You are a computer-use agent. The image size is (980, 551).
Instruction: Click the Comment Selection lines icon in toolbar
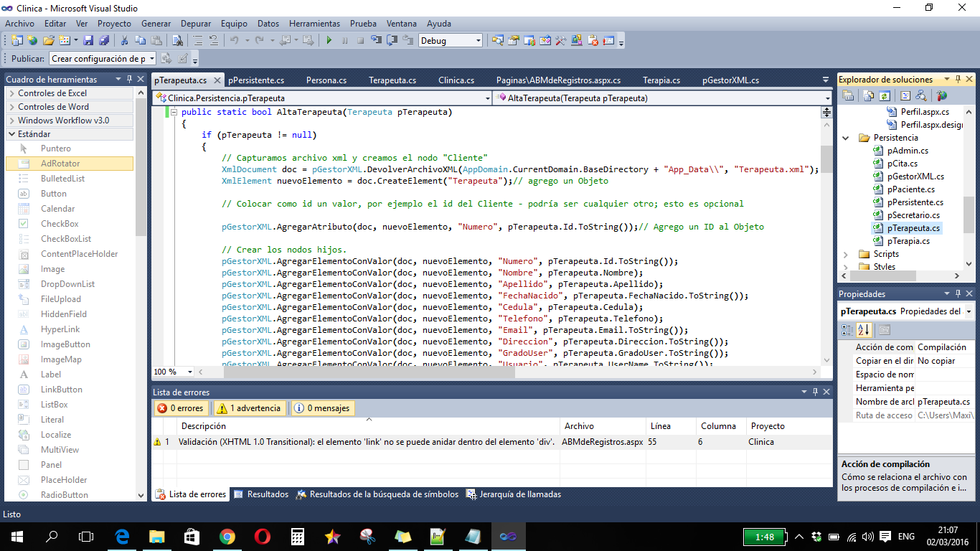[197, 41]
